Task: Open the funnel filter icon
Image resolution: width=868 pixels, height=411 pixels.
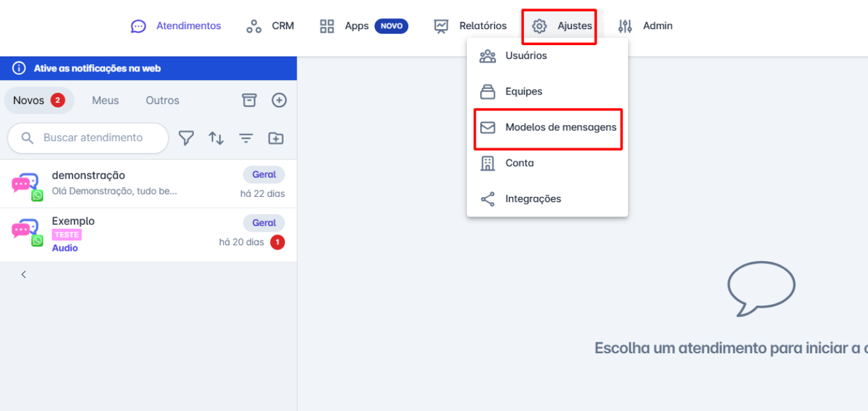Action: coord(186,138)
